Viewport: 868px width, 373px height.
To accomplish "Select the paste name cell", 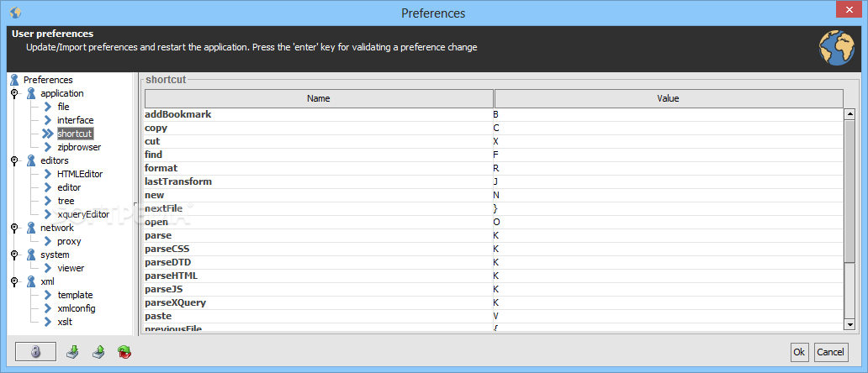I will click(318, 316).
